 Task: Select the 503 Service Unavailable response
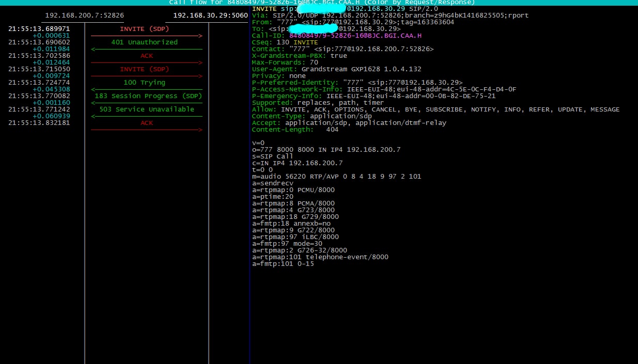tap(147, 109)
